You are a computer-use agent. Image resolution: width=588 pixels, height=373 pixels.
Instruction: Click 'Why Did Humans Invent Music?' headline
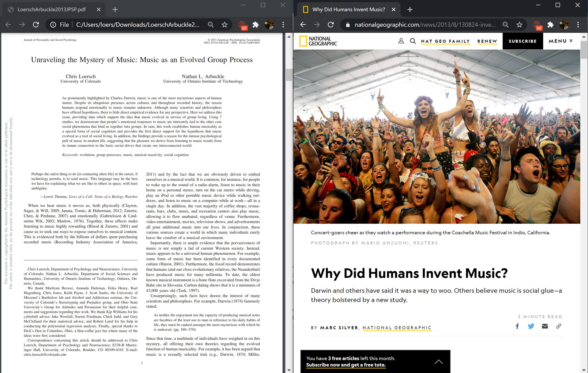(409, 273)
